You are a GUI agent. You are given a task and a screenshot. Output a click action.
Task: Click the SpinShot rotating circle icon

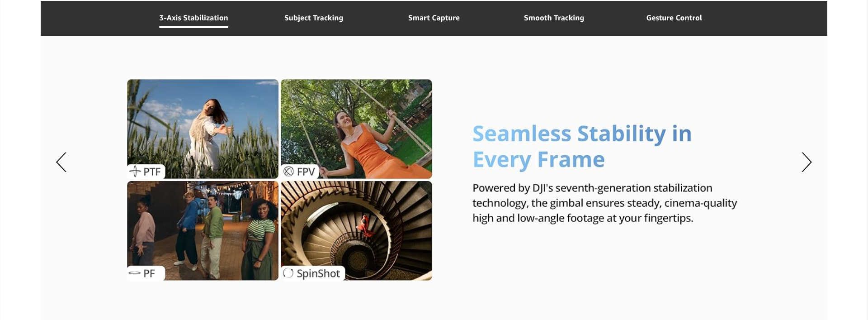pos(288,273)
